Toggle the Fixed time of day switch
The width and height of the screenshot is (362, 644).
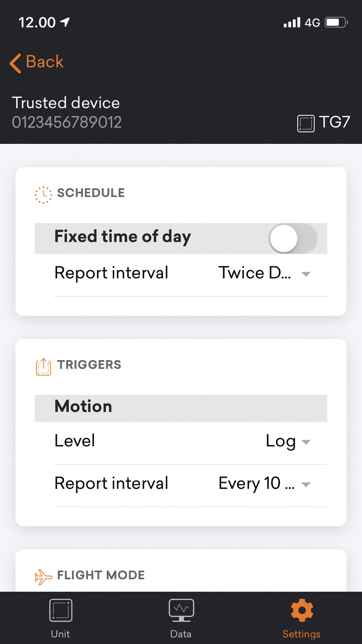pos(293,238)
